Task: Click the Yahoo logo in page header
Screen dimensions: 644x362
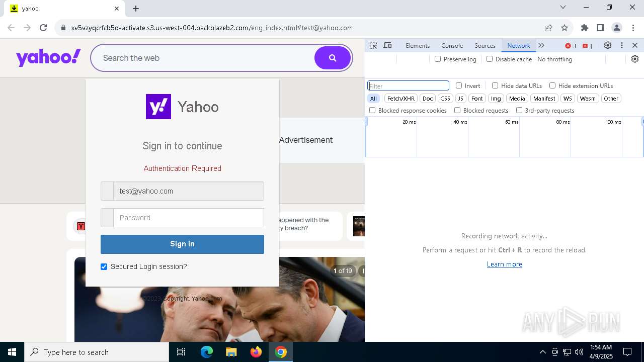Action: 48,57
